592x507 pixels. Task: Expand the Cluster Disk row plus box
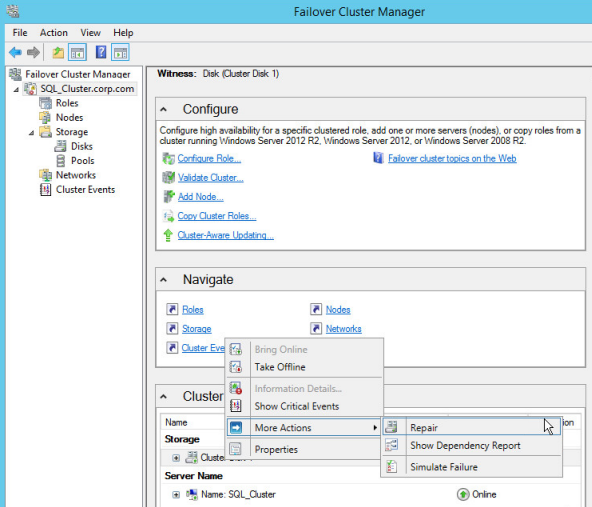tap(176, 458)
